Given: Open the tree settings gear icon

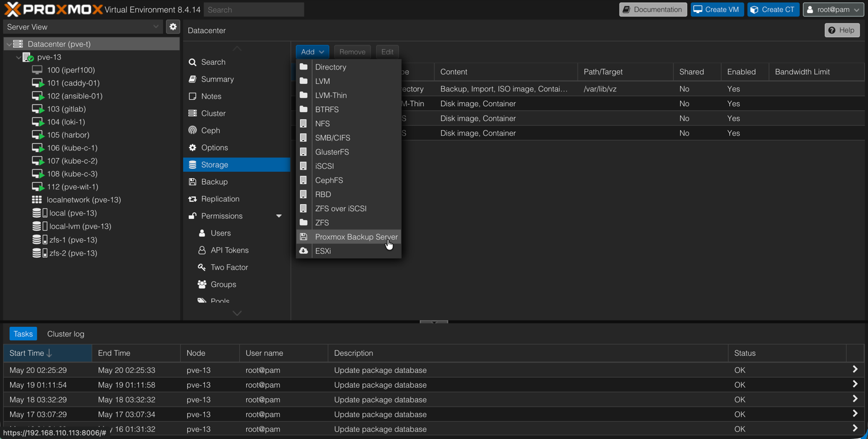Looking at the screenshot, I should pyautogui.click(x=173, y=27).
